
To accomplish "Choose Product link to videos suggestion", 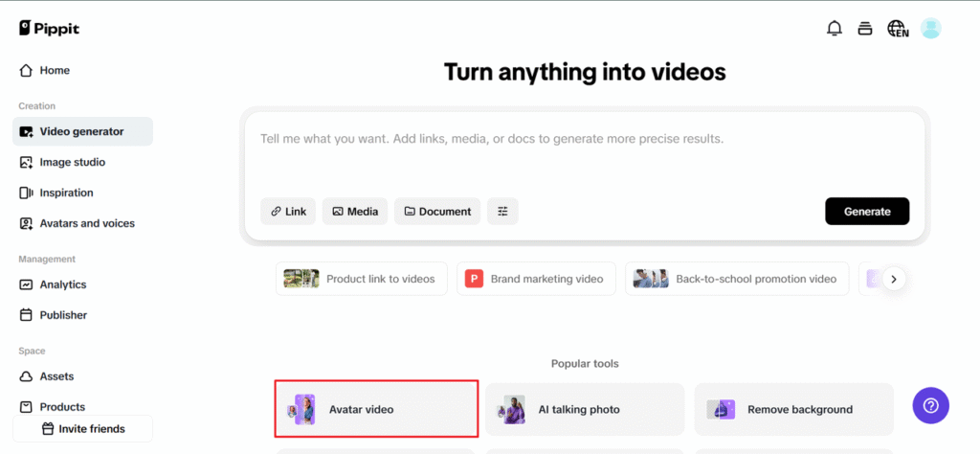I will 361,279.
